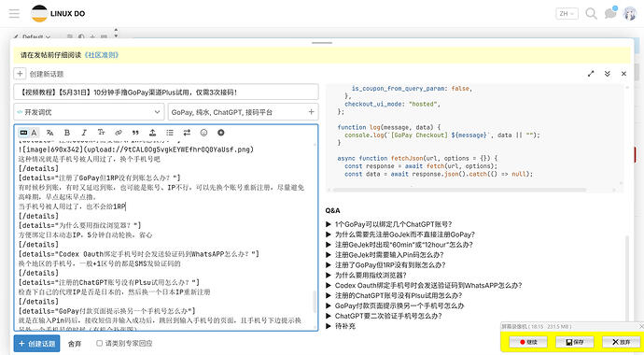This screenshot has width=644, height=355.
Task: Apply italic formatting
Action: pyautogui.click(x=84, y=133)
